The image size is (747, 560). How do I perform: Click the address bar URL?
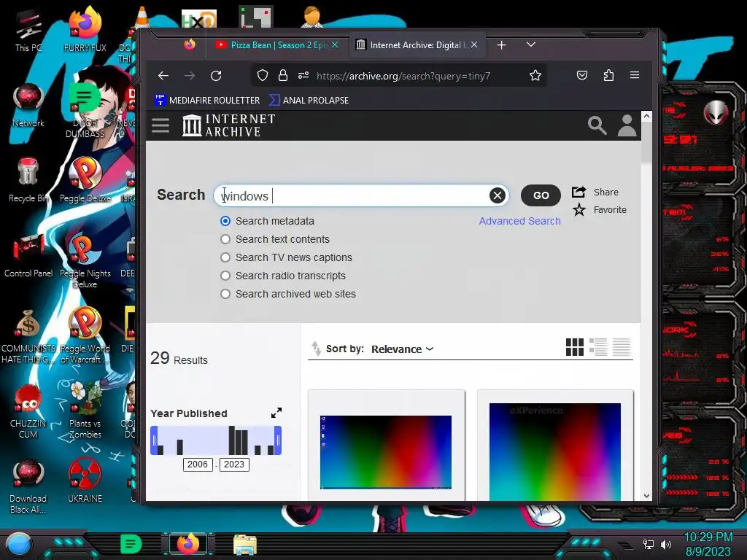click(x=403, y=76)
